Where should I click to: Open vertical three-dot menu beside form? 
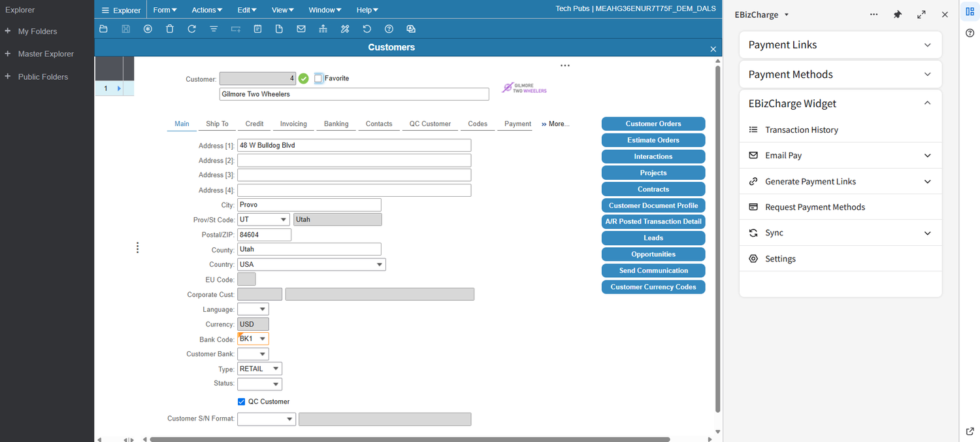pos(137,248)
